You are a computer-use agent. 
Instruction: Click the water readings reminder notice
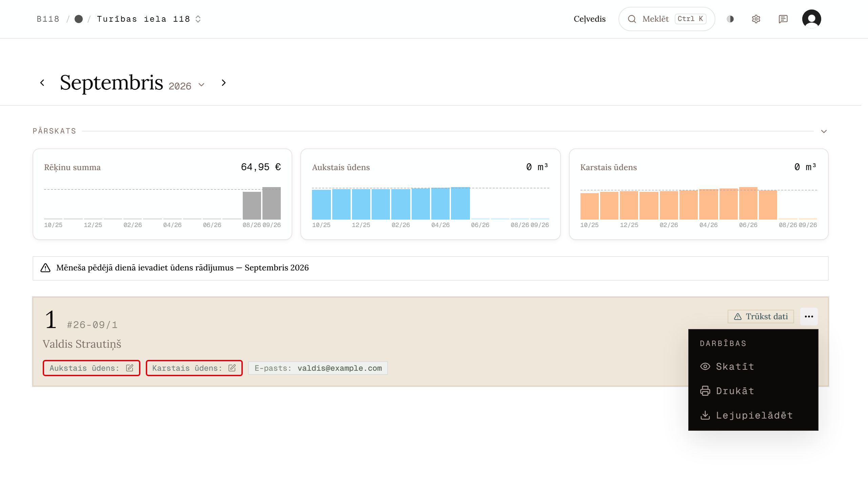pos(431,268)
